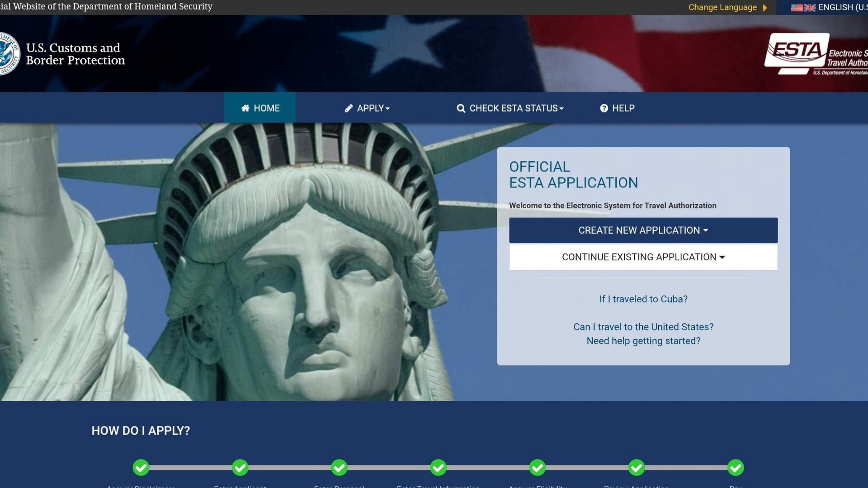868x488 pixels.
Task: Click the HOW DO I APPLY? heading
Action: point(141,431)
